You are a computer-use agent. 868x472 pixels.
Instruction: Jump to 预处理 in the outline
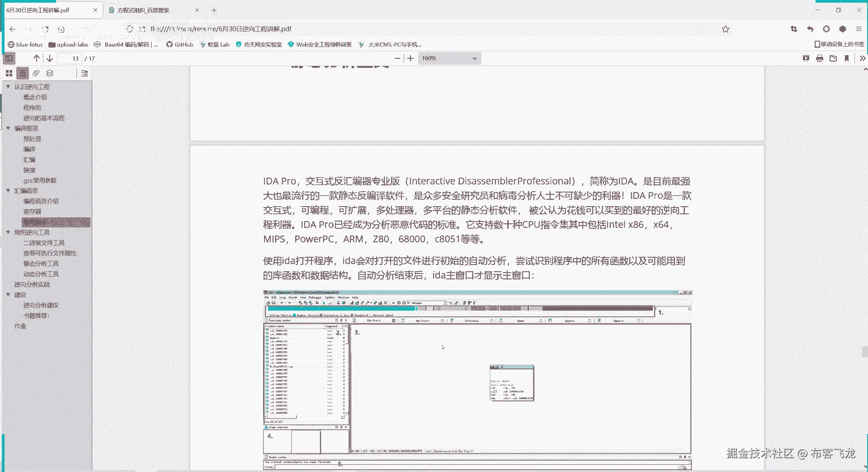click(x=32, y=139)
